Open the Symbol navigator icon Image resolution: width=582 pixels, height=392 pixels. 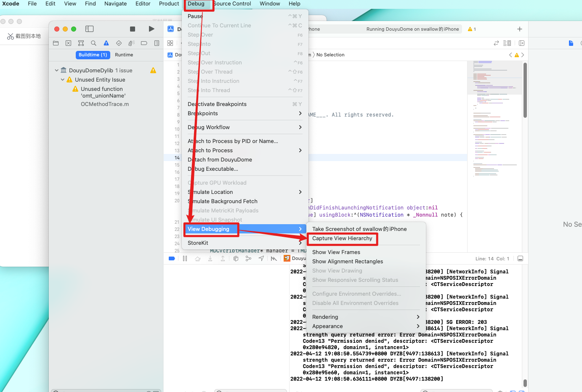[81, 43]
